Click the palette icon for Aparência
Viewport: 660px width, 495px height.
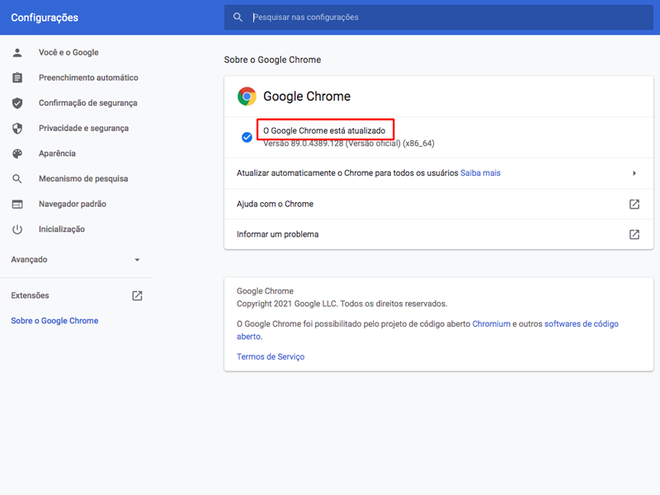(17, 154)
